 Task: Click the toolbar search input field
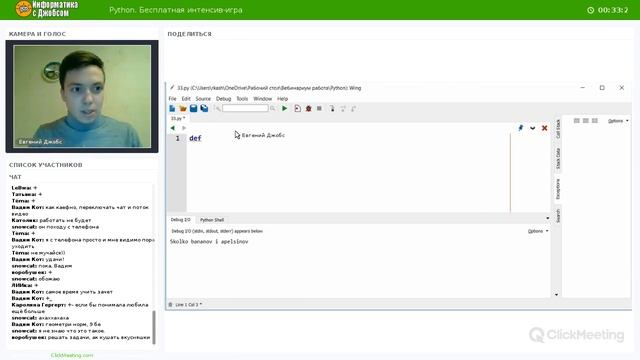(245, 108)
